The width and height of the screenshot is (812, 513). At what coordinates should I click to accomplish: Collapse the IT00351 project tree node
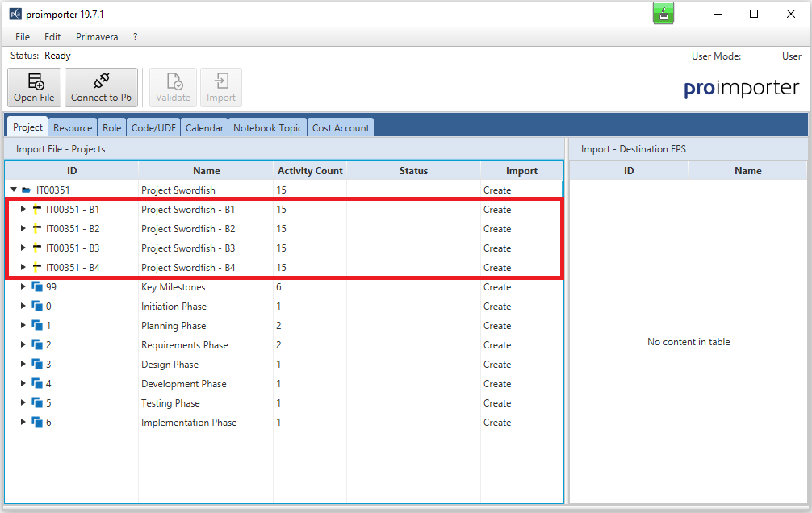(14, 190)
